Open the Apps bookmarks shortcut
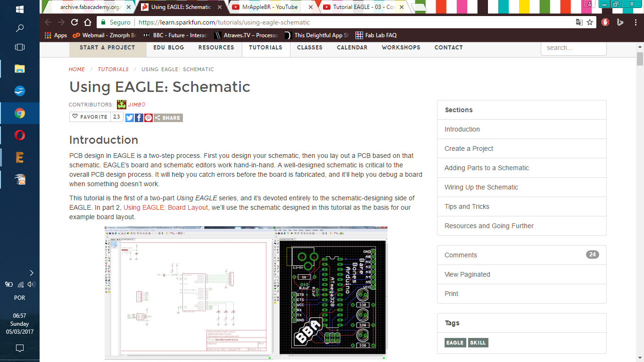644x362 pixels. point(56,35)
